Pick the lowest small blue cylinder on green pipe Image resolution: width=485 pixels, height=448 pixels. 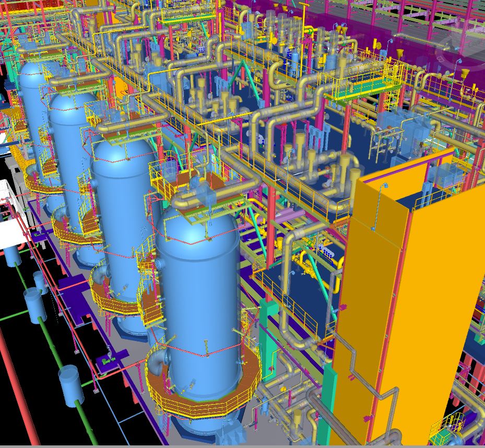[70, 385]
